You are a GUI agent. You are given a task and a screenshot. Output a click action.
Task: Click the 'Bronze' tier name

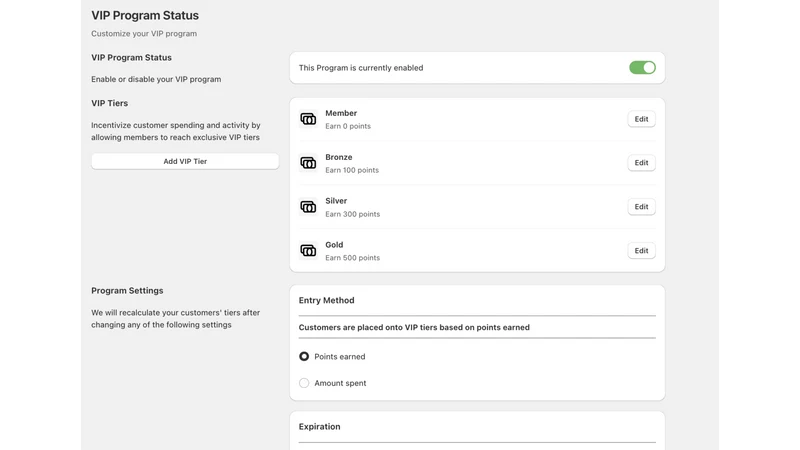[339, 157]
